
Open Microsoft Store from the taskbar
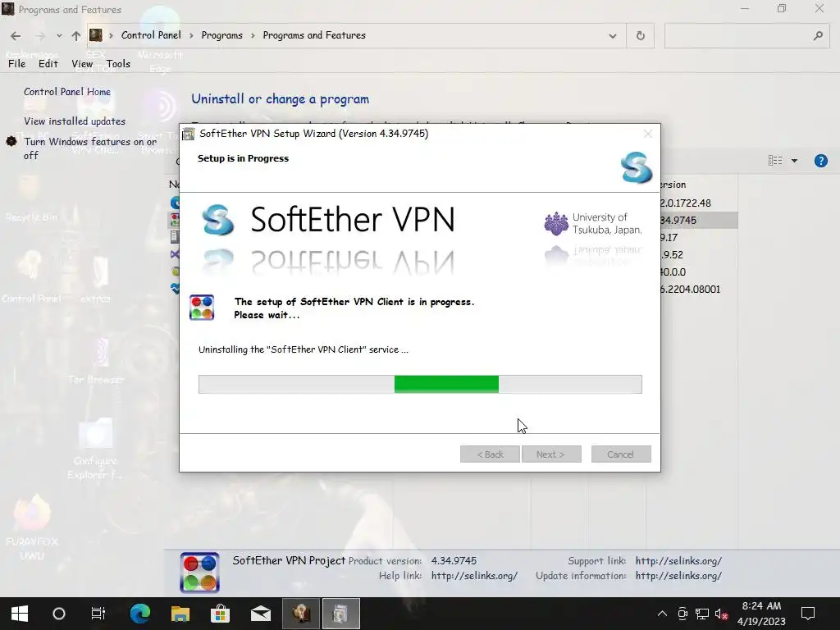coord(220,614)
